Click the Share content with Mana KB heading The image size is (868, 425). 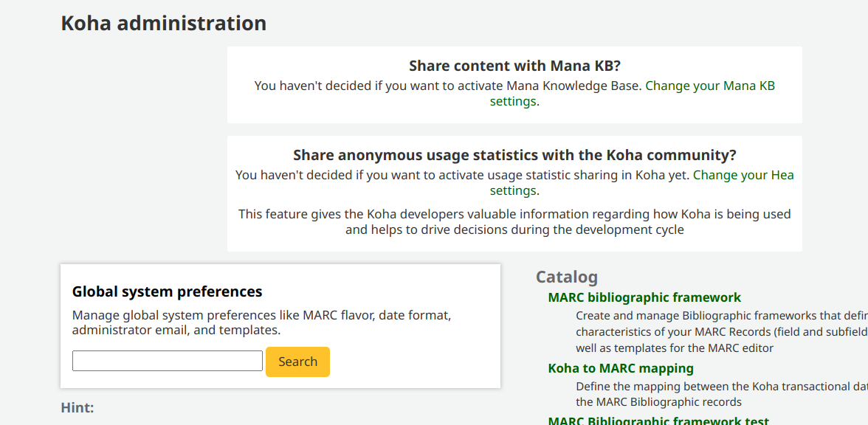pos(514,66)
